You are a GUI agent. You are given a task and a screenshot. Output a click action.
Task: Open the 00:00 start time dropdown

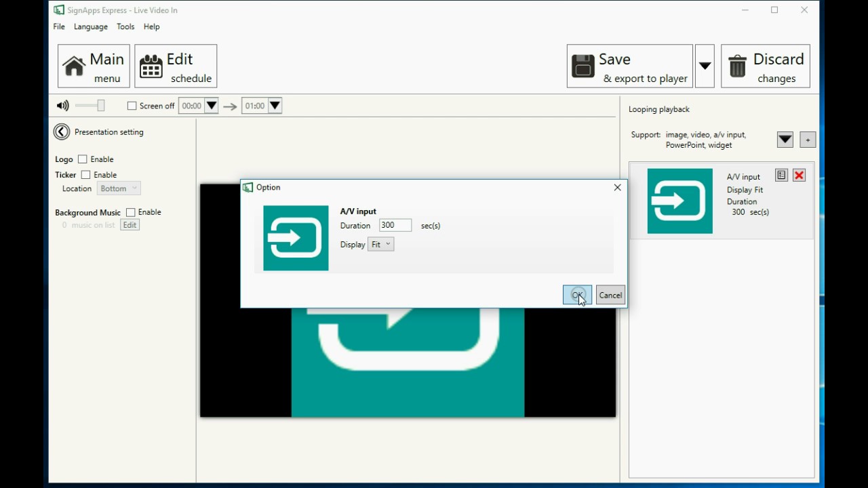(x=212, y=106)
